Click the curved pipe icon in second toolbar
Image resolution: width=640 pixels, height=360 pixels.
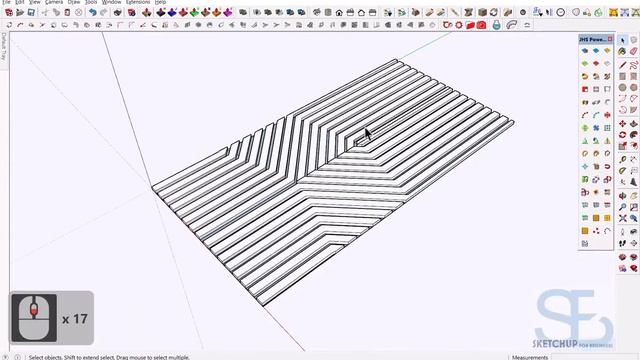[511, 25]
